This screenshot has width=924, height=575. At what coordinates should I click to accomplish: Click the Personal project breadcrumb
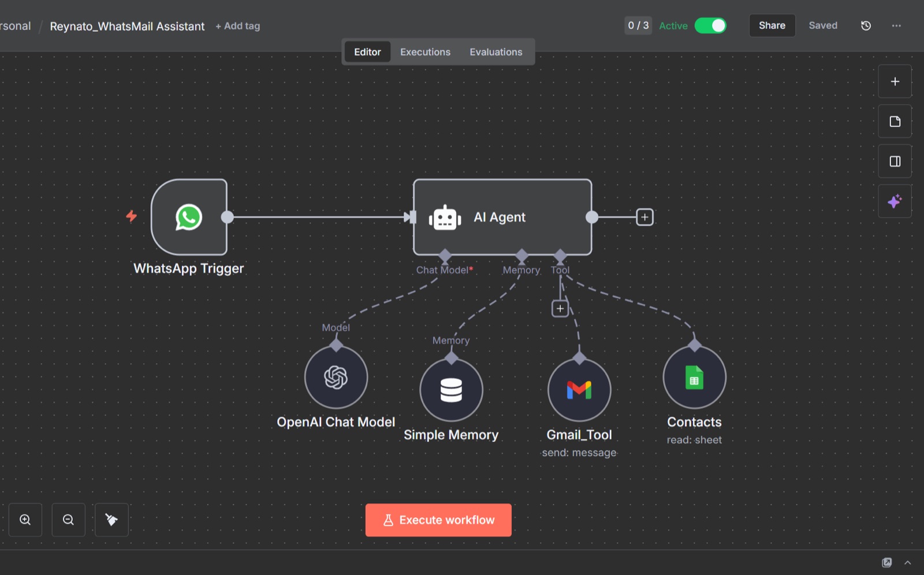pos(15,26)
